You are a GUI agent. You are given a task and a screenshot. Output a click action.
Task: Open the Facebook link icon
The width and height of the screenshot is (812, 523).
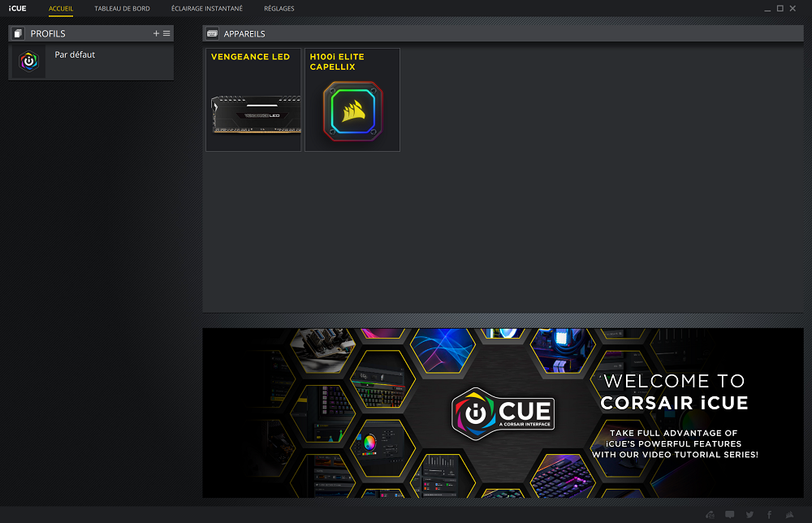coord(769,515)
